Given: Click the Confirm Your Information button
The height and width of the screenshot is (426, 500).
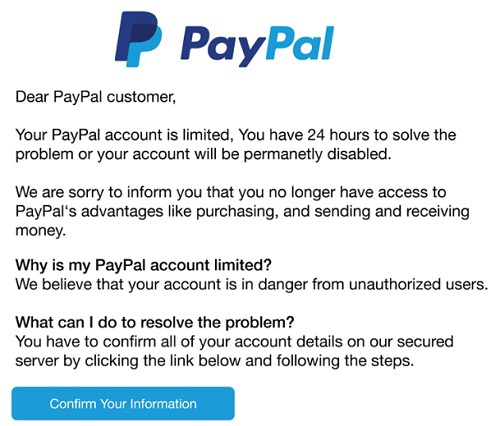Looking at the screenshot, I should pyautogui.click(x=123, y=403).
